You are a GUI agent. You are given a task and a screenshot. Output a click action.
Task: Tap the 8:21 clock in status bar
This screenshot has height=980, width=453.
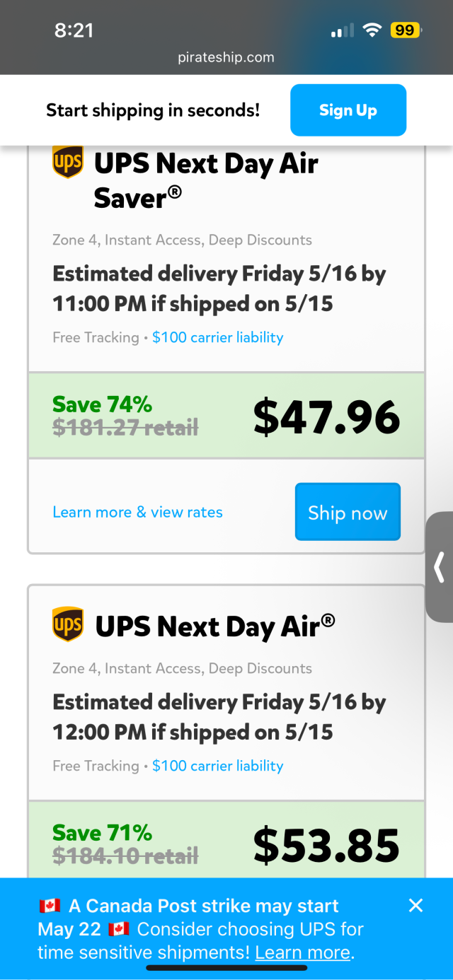point(74,30)
